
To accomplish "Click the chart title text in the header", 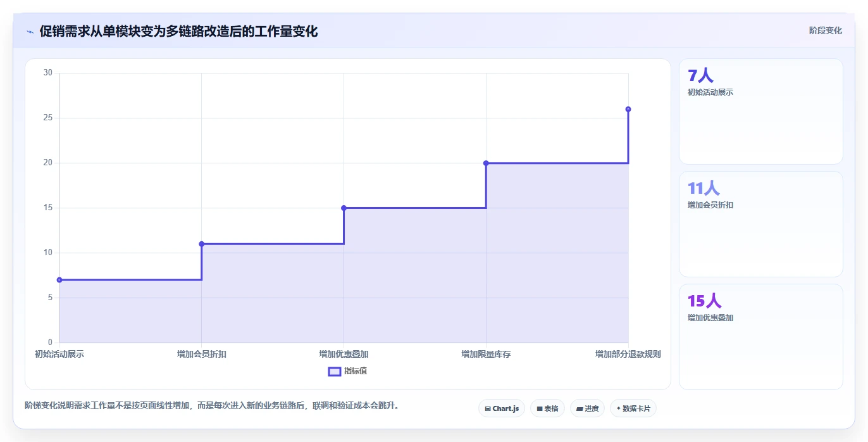I will pos(178,31).
